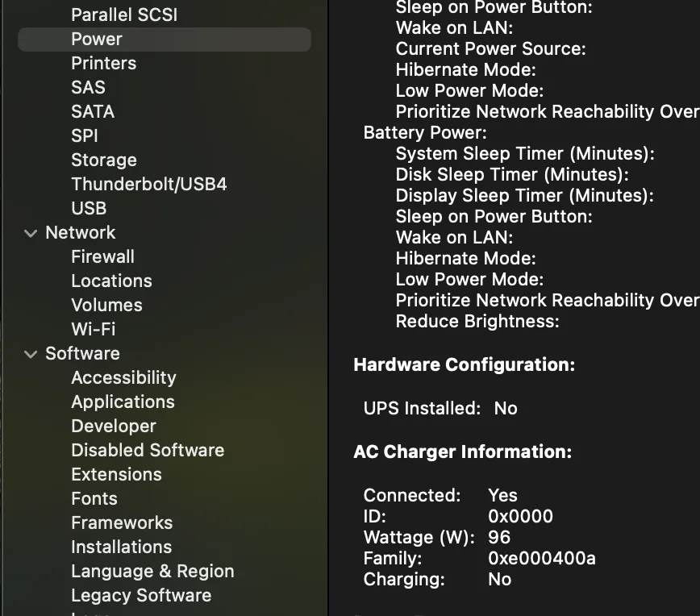Select Locations under Network
Screen dimensions: 700x616
tap(111, 281)
